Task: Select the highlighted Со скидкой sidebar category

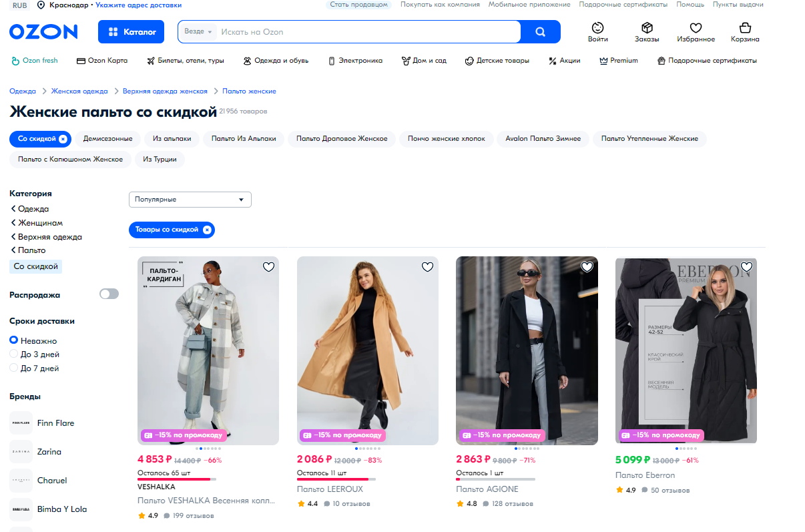Action: click(36, 266)
